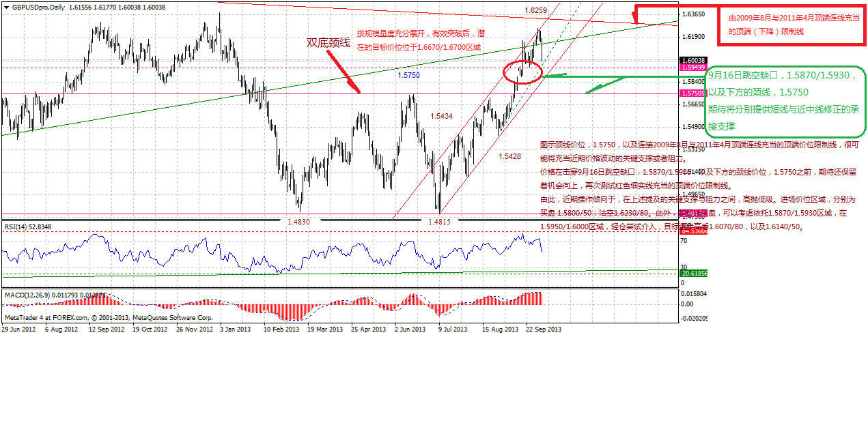The height and width of the screenshot is (438, 868).
Task: Click the MACD(12,26,9) indicator label
Action: pyautogui.click(x=55, y=295)
